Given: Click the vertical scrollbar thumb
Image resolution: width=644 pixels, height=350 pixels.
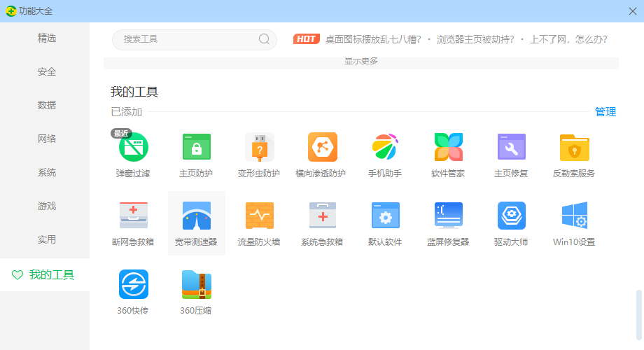Looking at the screenshot, I should point(638,315).
